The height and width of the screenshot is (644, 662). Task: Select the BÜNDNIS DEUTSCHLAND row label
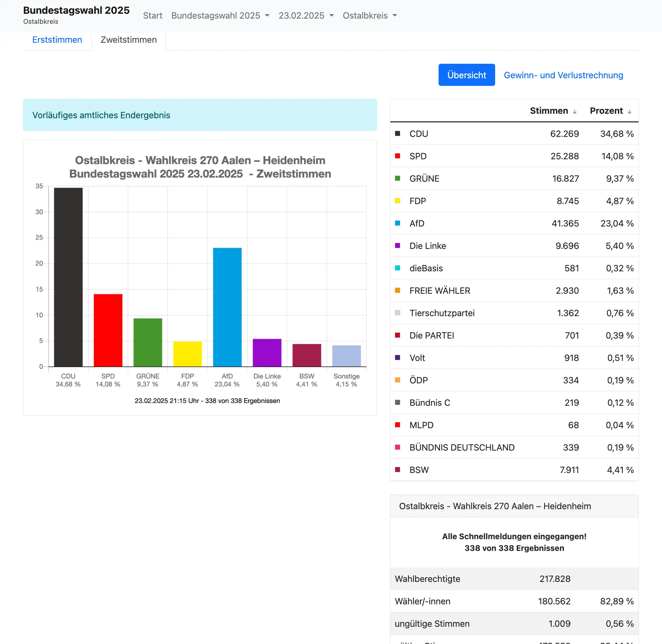point(462,447)
